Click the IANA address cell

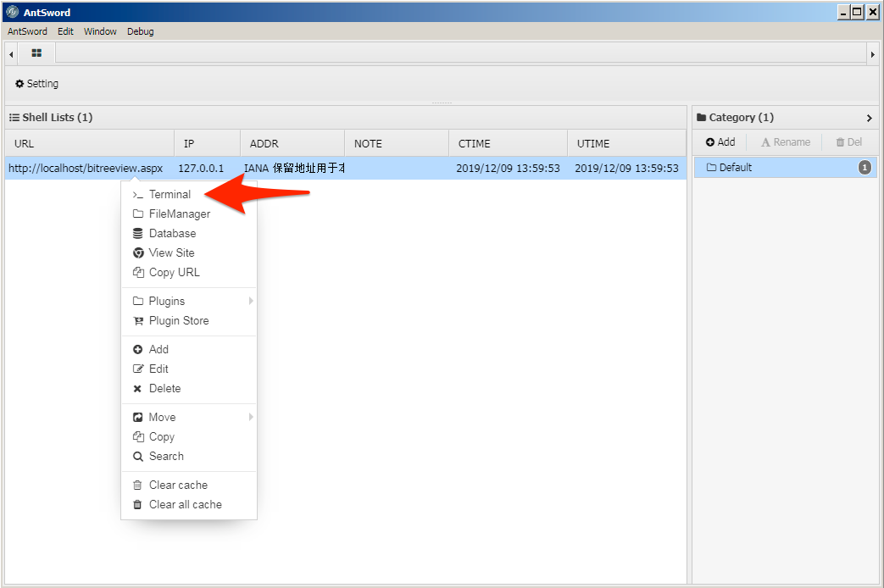click(294, 168)
